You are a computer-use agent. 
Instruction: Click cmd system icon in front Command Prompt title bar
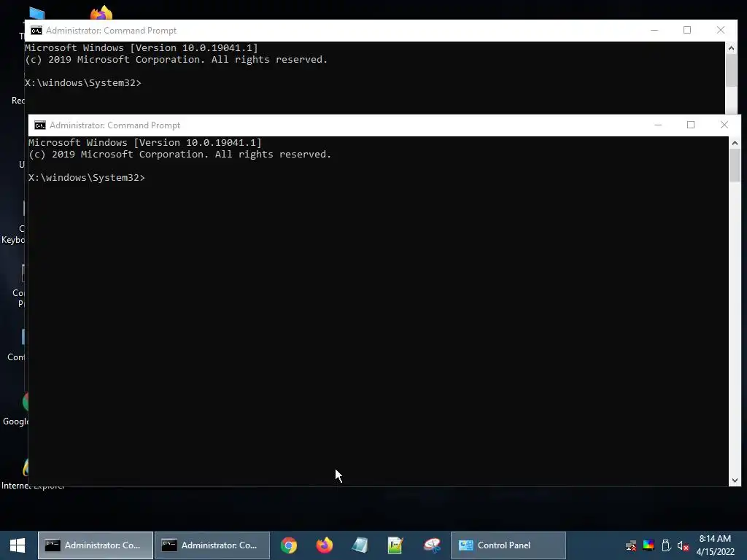(x=40, y=125)
